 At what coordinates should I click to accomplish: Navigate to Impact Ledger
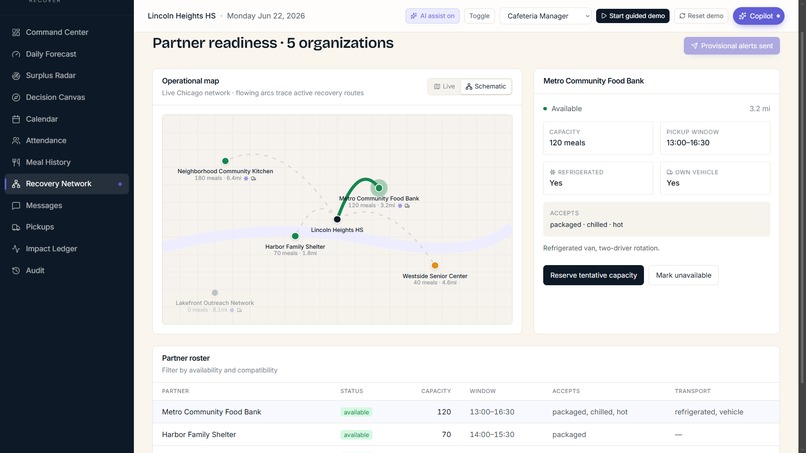(67, 248)
